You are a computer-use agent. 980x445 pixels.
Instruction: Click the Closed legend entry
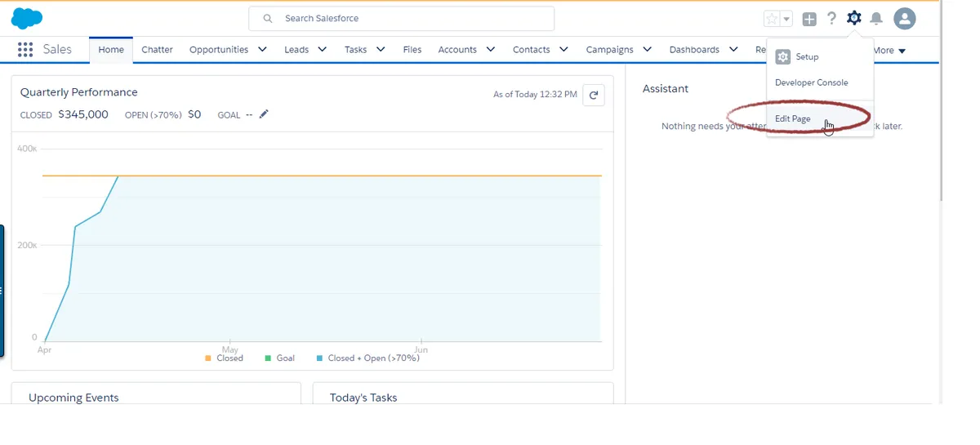[x=224, y=358]
